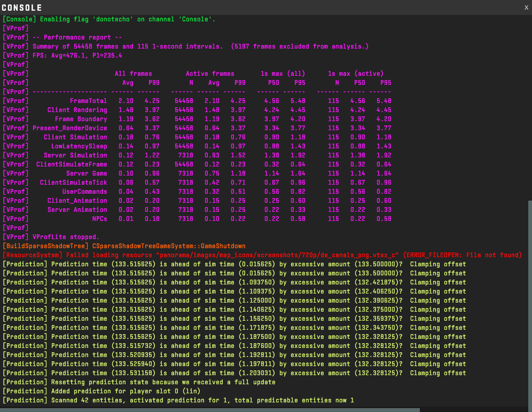
Task: Click the horizontal scrollbar thumb at the bottom
Action: (210, 410)
